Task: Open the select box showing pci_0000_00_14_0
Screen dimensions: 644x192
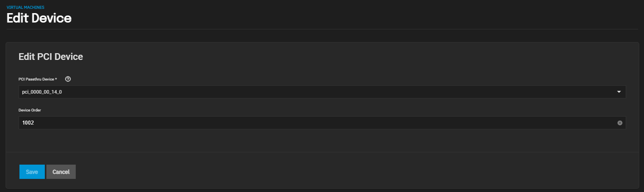Action: (x=322, y=92)
